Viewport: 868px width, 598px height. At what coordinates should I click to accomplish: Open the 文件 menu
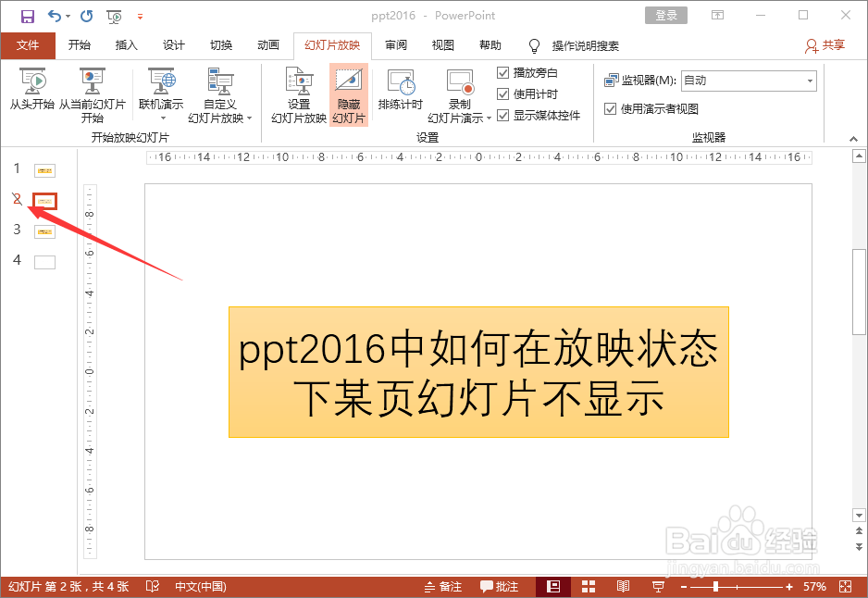[x=28, y=45]
